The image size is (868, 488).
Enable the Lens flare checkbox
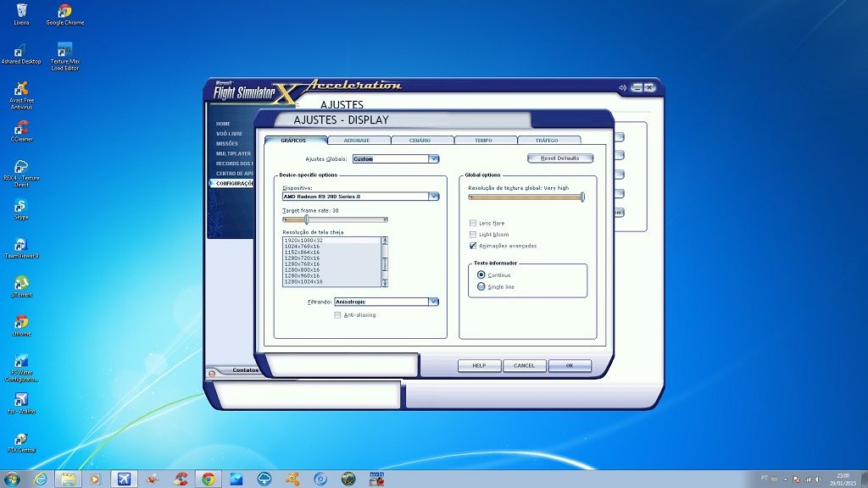tap(473, 223)
